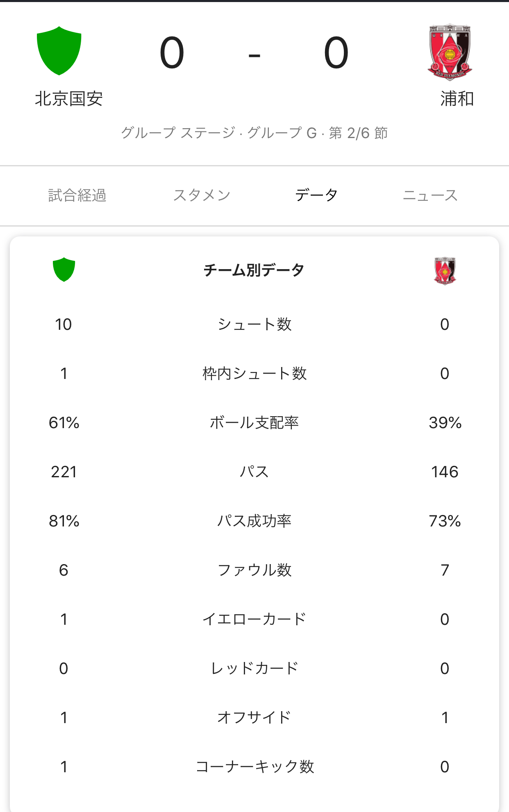
Task: Click the 146 passes value for Urawa
Action: pos(445,472)
